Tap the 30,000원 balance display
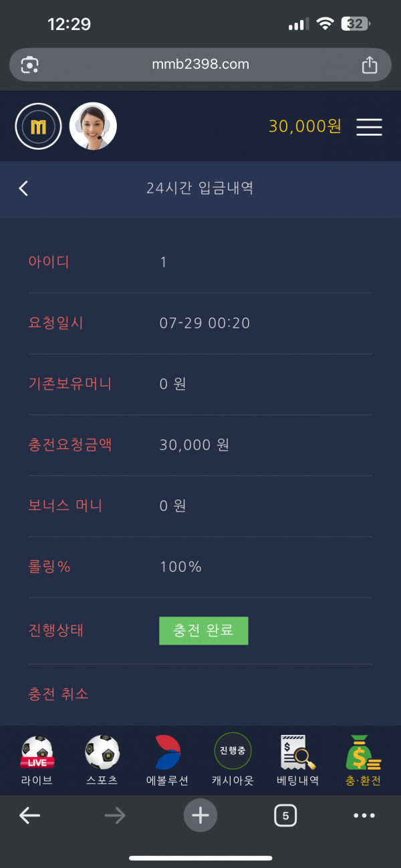The height and width of the screenshot is (868, 401). click(x=305, y=126)
